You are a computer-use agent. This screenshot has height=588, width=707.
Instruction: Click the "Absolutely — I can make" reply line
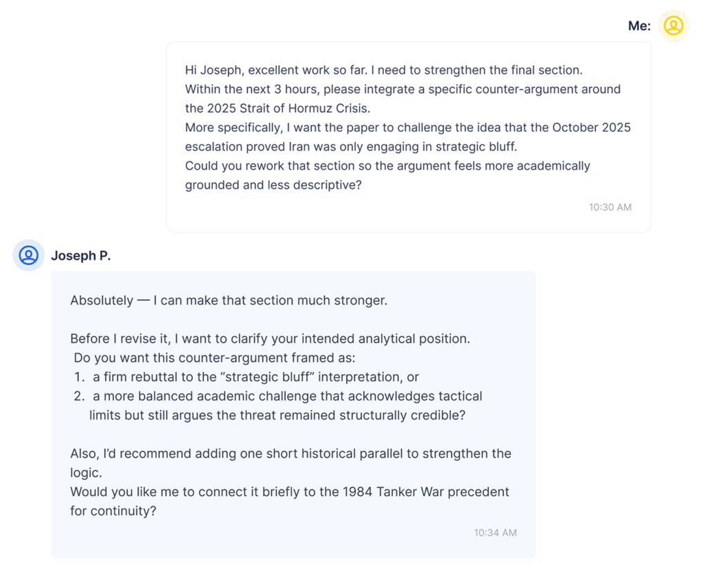pos(229,301)
